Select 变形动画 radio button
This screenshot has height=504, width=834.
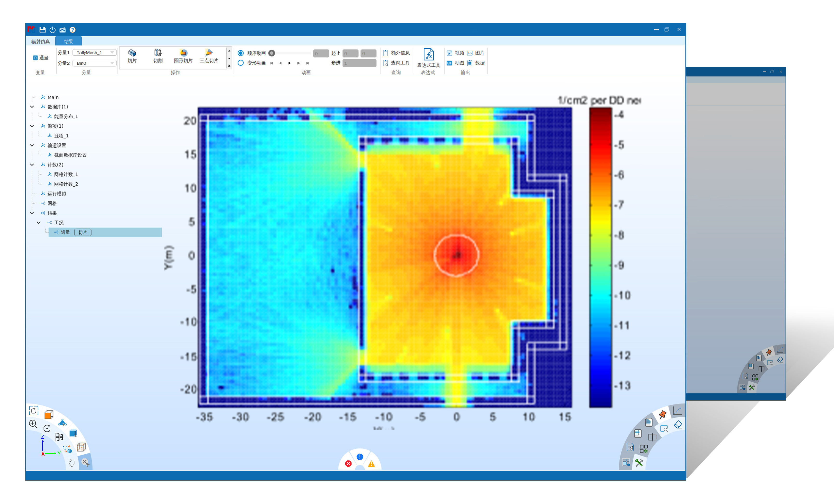coord(241,63)
